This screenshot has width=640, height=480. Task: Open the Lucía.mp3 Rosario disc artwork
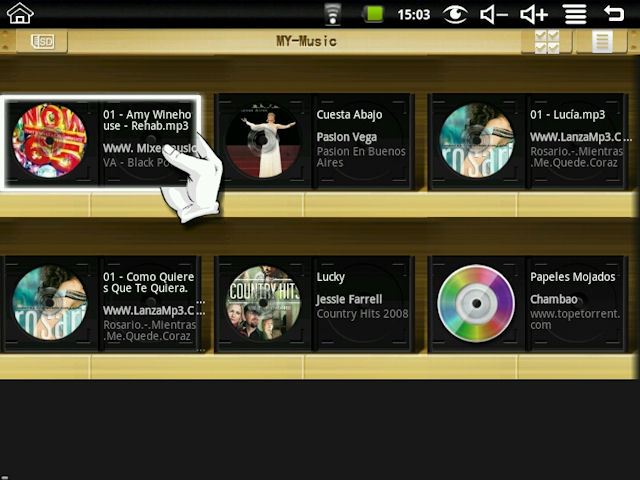(x=477, y=141)
